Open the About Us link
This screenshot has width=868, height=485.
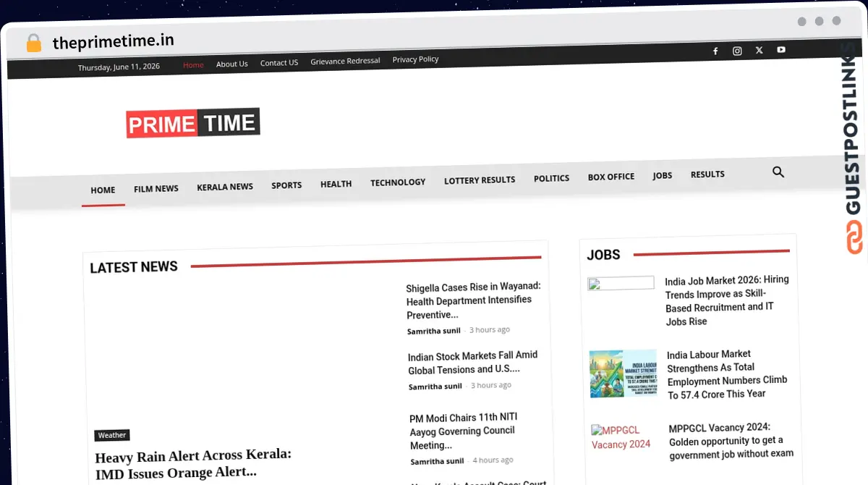(x=232, y=64)
